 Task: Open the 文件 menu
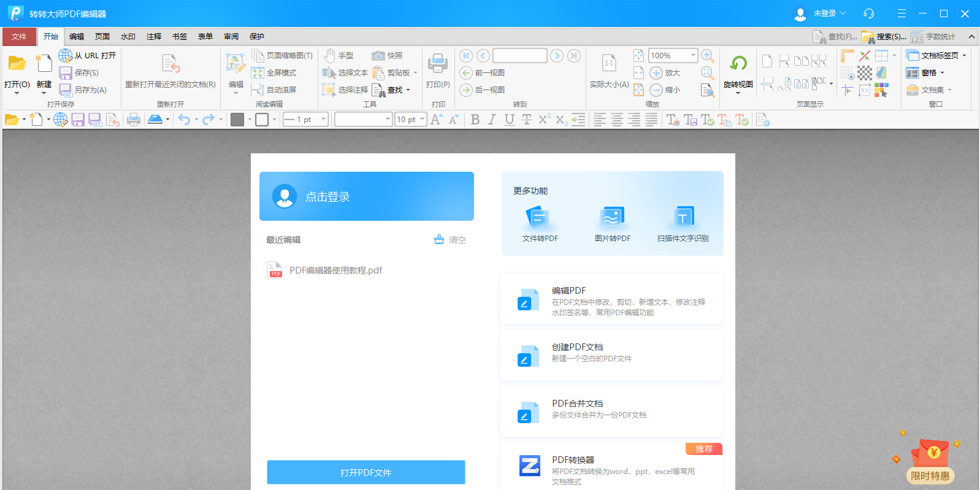point(19,37)
